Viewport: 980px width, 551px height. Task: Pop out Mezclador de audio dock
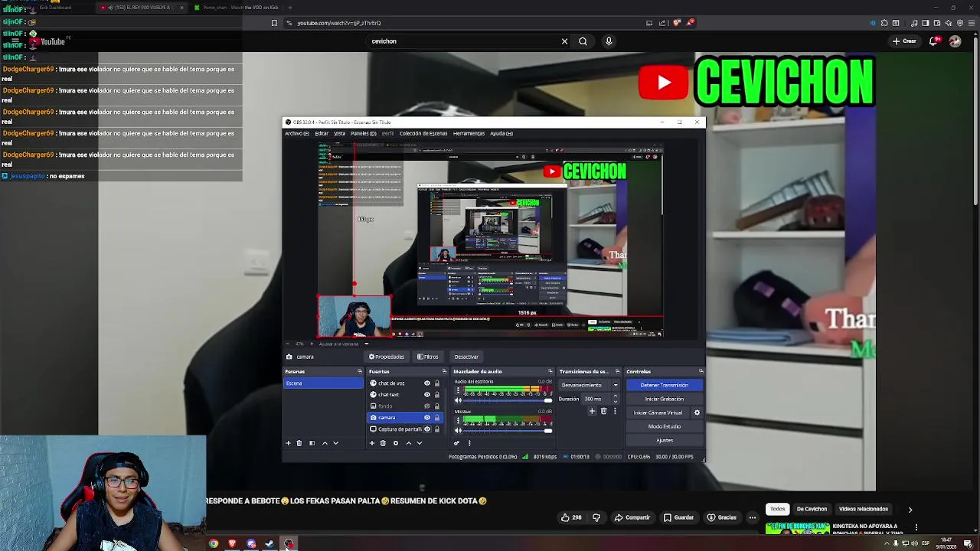(550, 372)
